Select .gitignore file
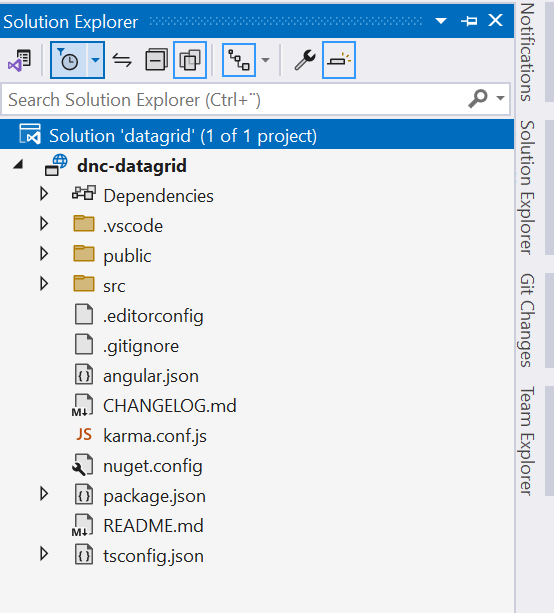 tap(141, 346)
